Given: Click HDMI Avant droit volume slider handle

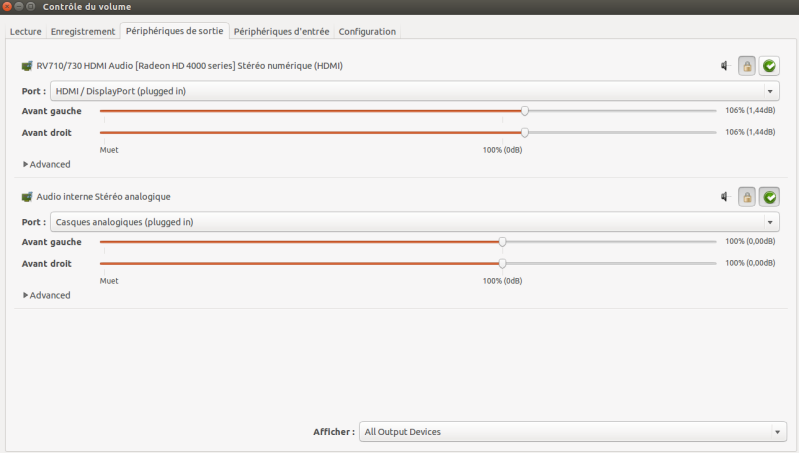Looking at the screenshot, I should coord(524,132).
